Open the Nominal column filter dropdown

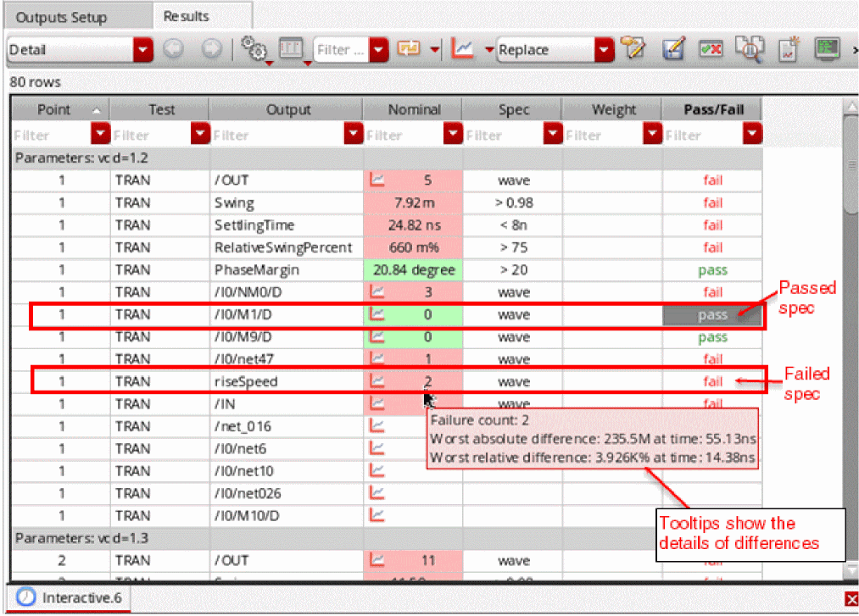tap(453, 134)
